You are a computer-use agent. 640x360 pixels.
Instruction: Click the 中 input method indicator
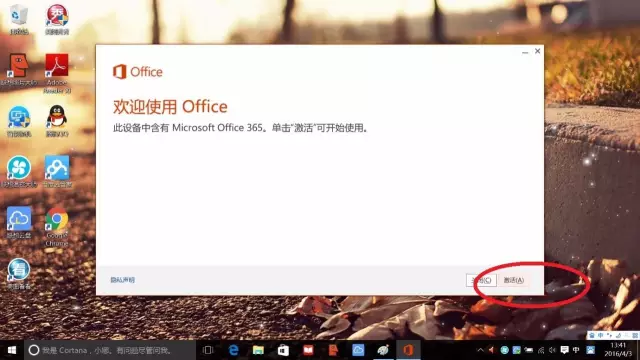576,350
